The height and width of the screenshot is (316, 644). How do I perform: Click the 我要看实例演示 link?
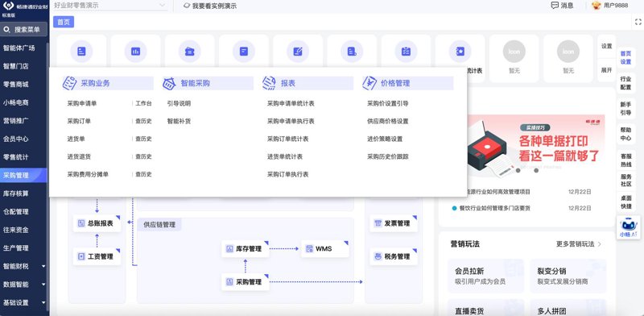point(210,6)
